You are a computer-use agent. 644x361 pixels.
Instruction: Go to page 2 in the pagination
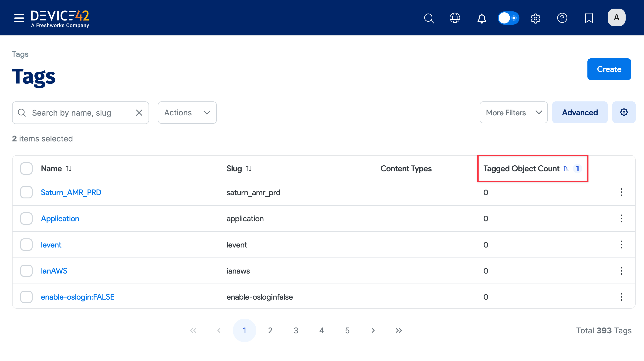[270, 330]
